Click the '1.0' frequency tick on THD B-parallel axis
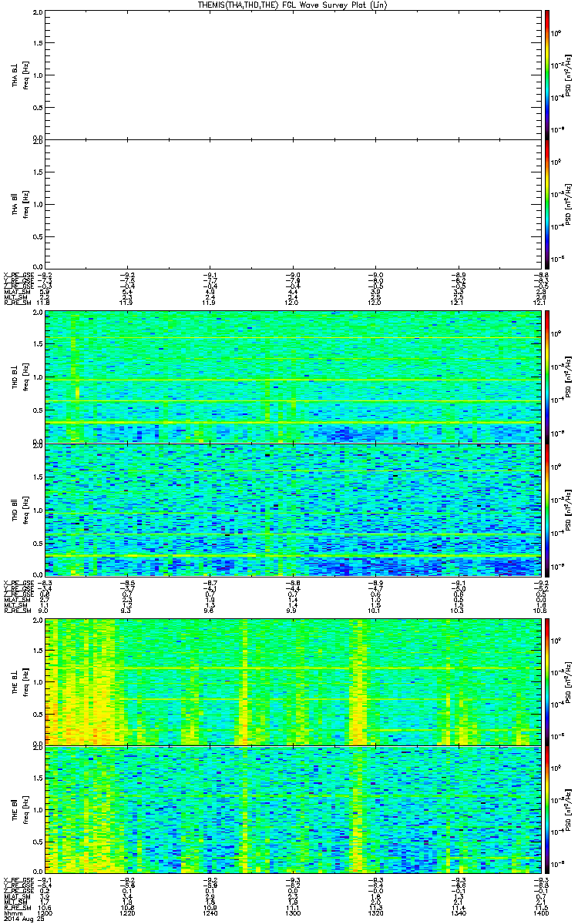578x924 pixels. [38, 510]
